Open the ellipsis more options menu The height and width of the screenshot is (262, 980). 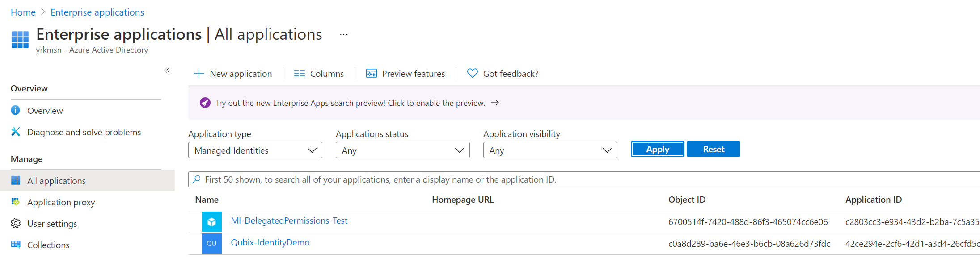point(343,35)
